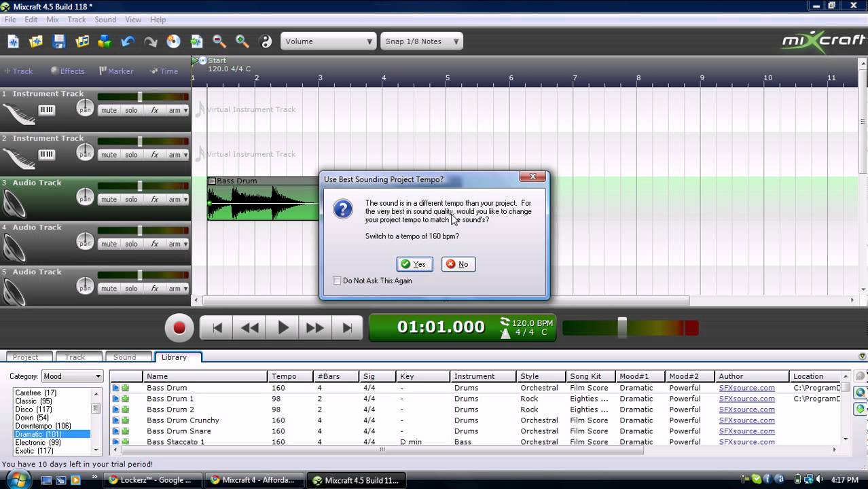Viewport: 868px width, 489px height.
Task: Click the speaker image on Audio Track 3
Action: [14, 203]
